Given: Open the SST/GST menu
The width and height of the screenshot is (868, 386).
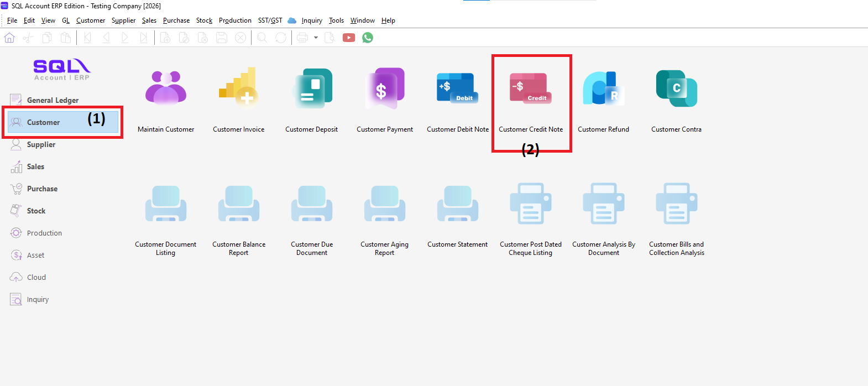Looking at the screenshot, I should click(270, 20).
